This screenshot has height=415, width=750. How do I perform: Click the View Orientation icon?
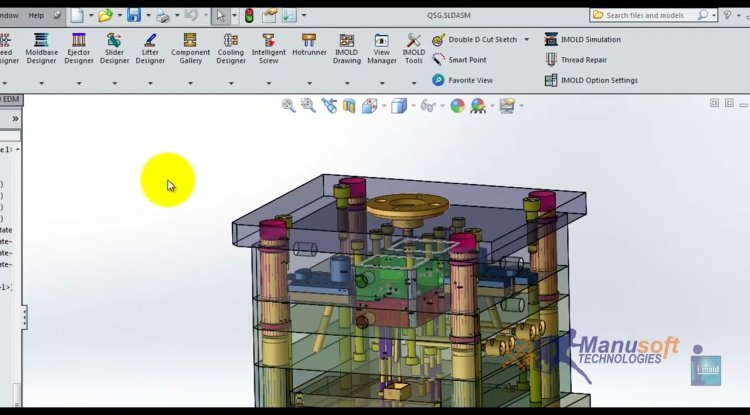(369, 106)
